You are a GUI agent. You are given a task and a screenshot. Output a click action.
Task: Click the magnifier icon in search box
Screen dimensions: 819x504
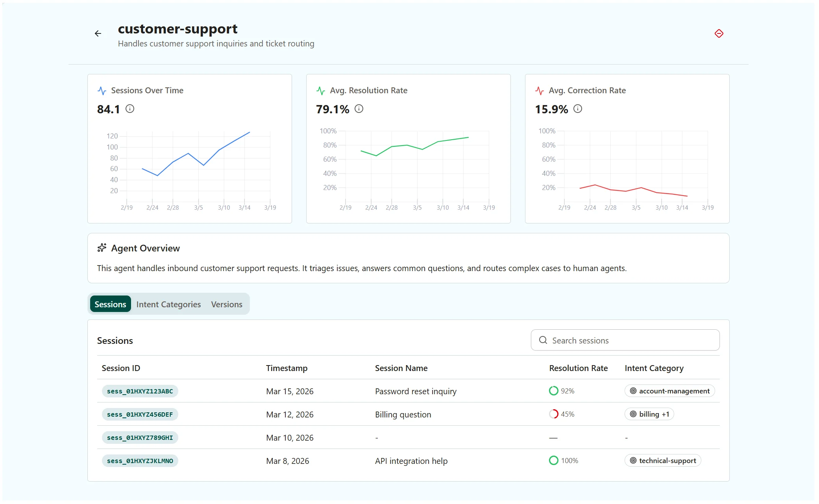(543, 340)
